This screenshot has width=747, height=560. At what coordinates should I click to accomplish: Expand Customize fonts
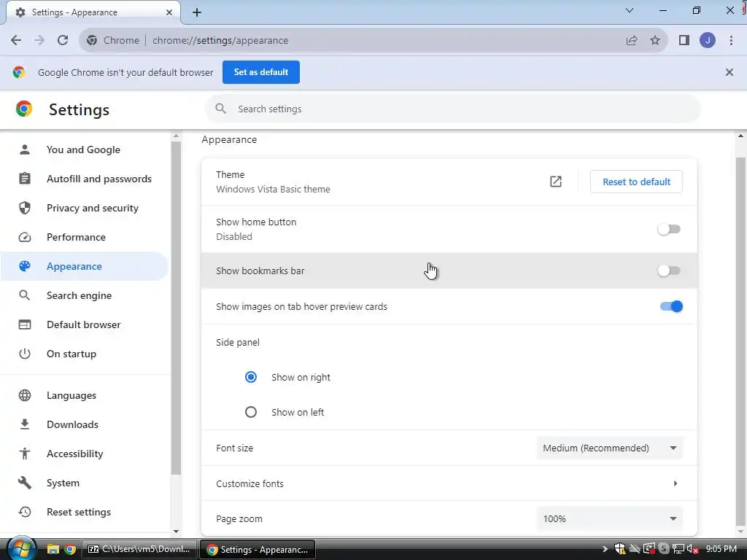click(449, 483)
